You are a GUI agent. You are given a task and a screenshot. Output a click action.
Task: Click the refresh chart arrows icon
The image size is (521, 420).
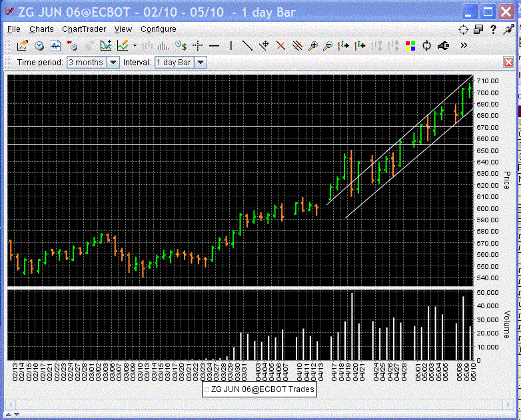tap(426, 45)
